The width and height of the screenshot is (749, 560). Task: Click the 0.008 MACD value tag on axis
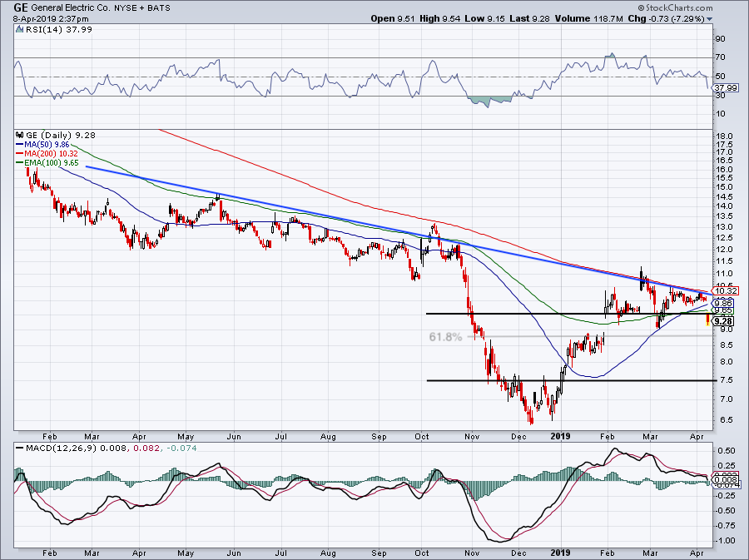pos(726,480)
